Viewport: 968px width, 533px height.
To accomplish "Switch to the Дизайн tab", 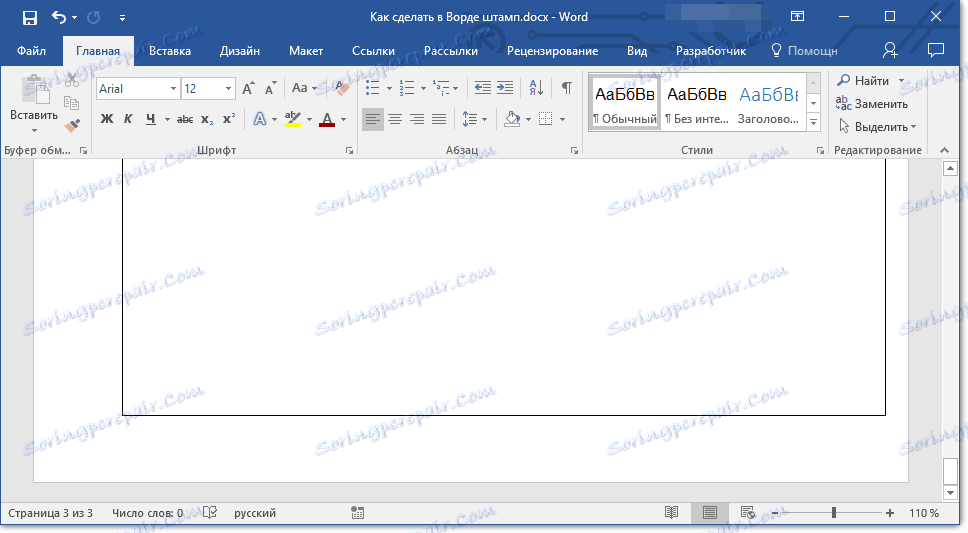I will click(240, 51).
